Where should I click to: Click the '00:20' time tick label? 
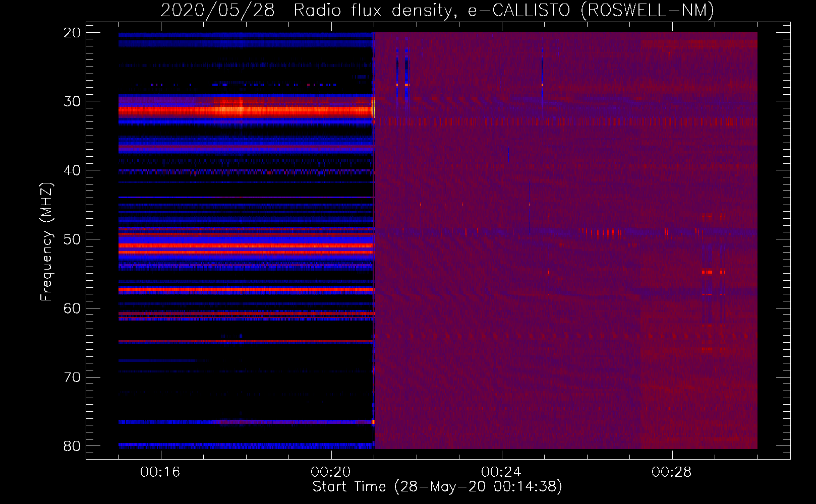[331, 472]
